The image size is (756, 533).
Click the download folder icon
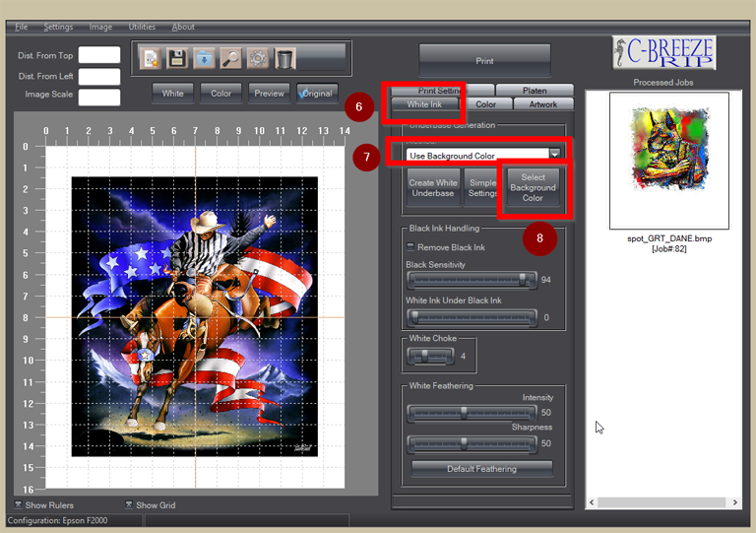pyautogui.click(x=204, y=58)
